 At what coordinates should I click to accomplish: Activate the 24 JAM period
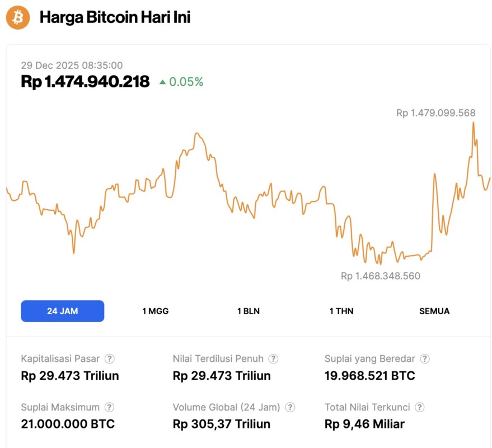(62, 311)
